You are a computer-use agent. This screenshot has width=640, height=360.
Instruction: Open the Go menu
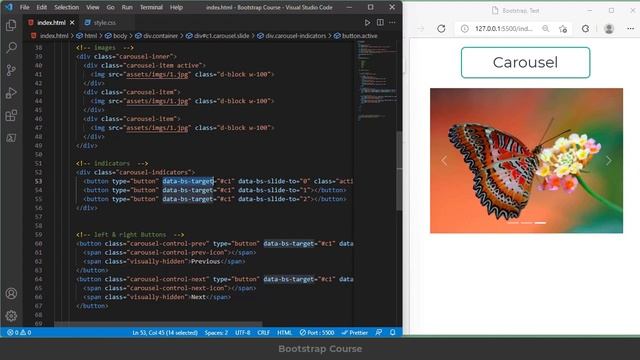coord(110,7)
